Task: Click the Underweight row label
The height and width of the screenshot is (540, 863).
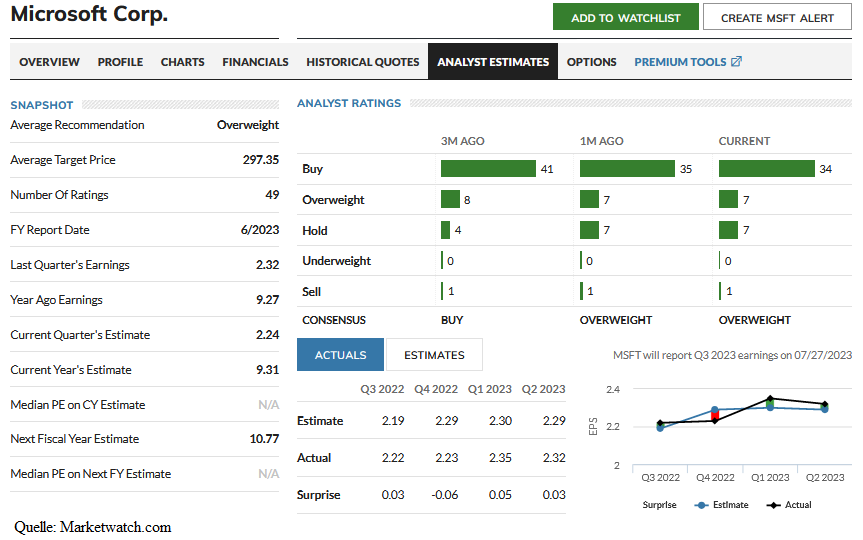Action: tap(336, 261)
